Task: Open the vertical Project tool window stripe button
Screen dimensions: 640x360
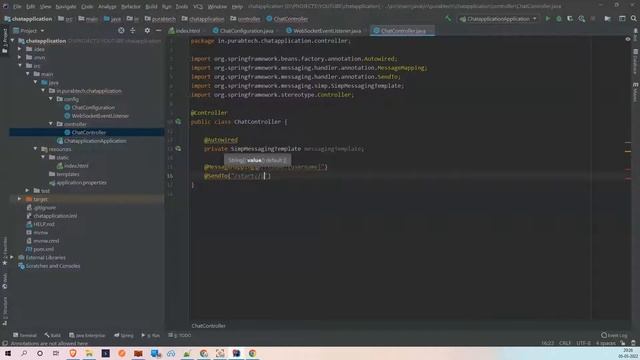Action: tap(5, 40)
